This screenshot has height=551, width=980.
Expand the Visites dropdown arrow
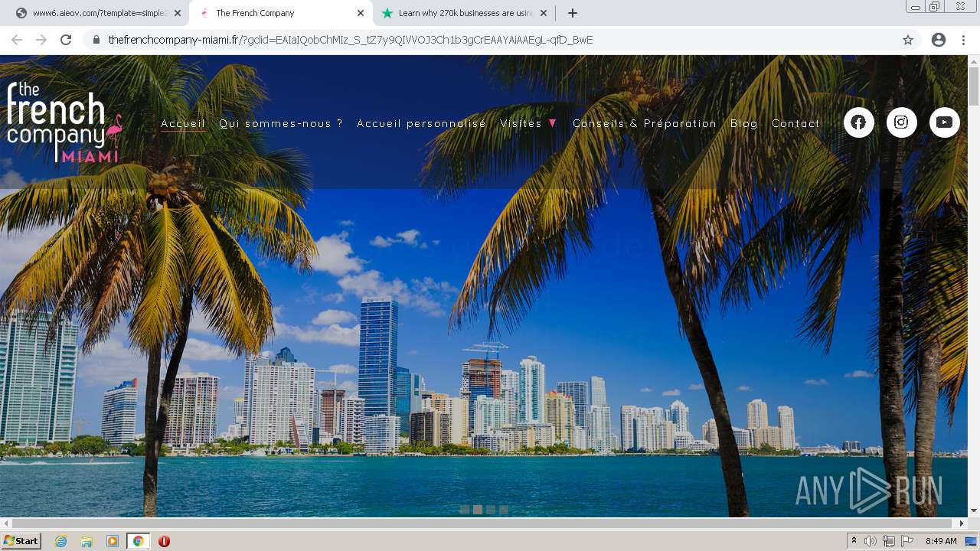click(x=553, y=123)
